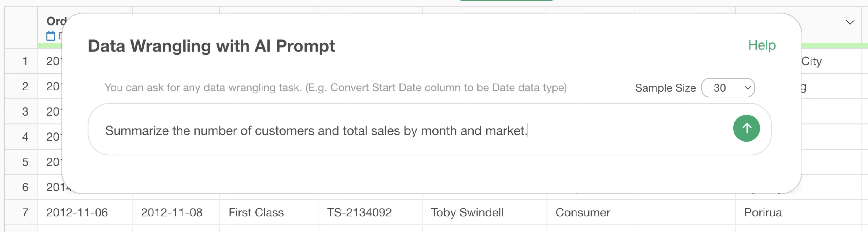868x232 pixels.
Task: Select the TS-2134092 customer ID cell
Action: (x=359, y=213)
